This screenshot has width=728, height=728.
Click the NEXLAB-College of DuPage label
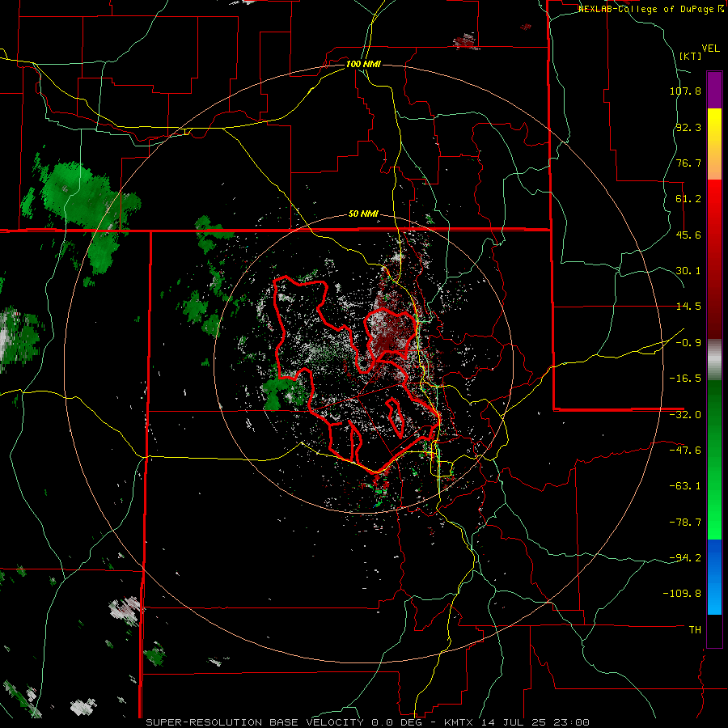650,9
